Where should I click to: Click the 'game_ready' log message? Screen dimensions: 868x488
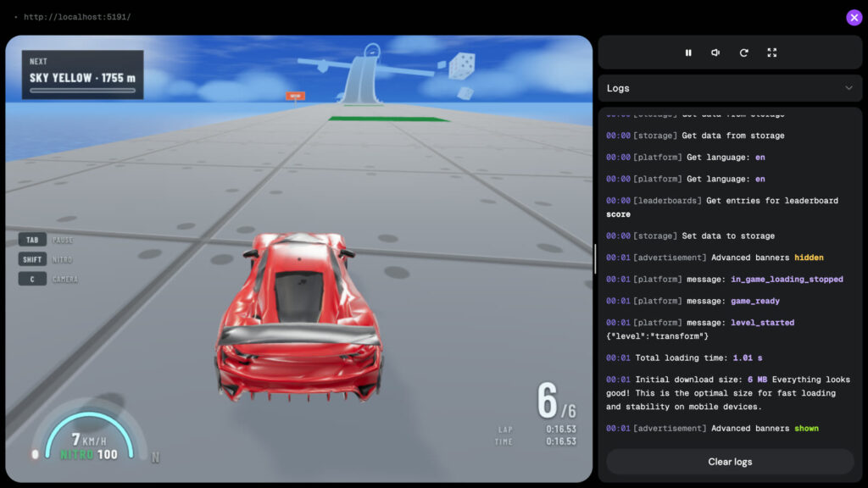pos(693,301)
